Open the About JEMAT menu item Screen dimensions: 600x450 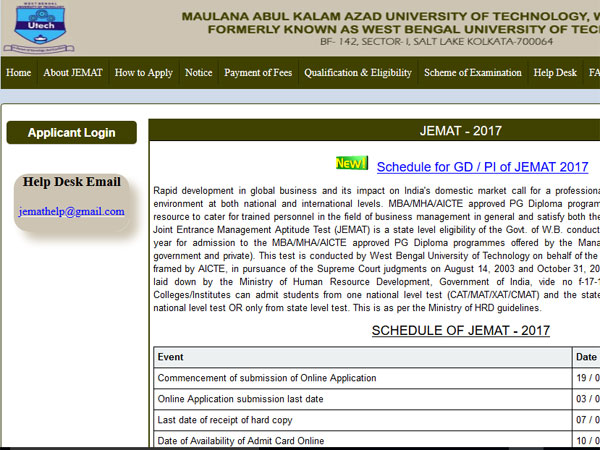click(x=71, y=73)
